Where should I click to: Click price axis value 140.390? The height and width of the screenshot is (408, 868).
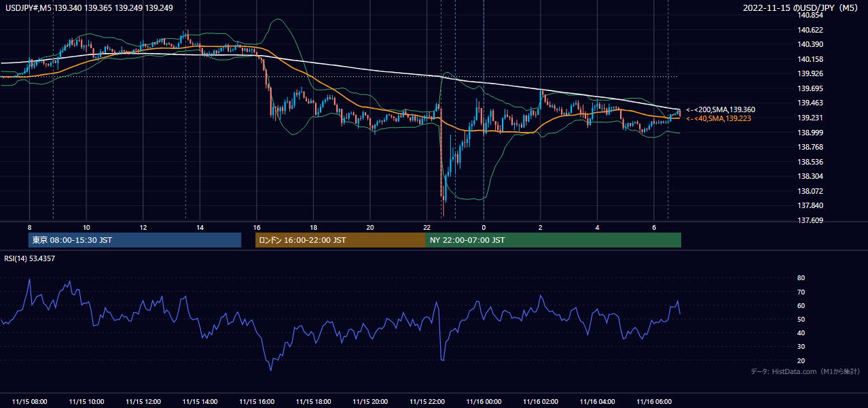click(809, 44)
